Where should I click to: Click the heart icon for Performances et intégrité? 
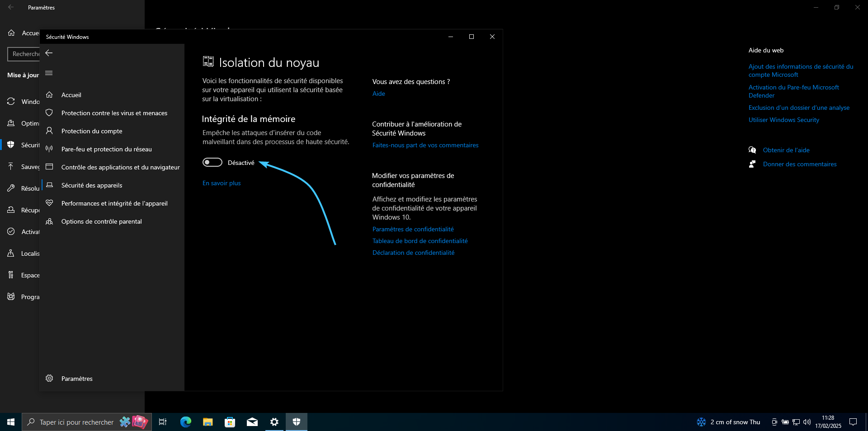pyautogui.click(x=50, y=203)
